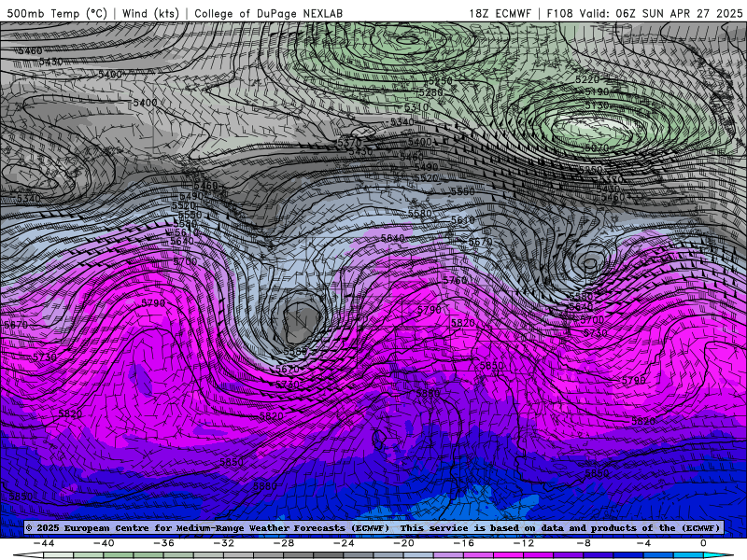Image resolution: width=747 pixels, height=560 pixels.
Task: Click the ECMWF copyright banner text
Action: pyautogui.click(x=373, y=527)
